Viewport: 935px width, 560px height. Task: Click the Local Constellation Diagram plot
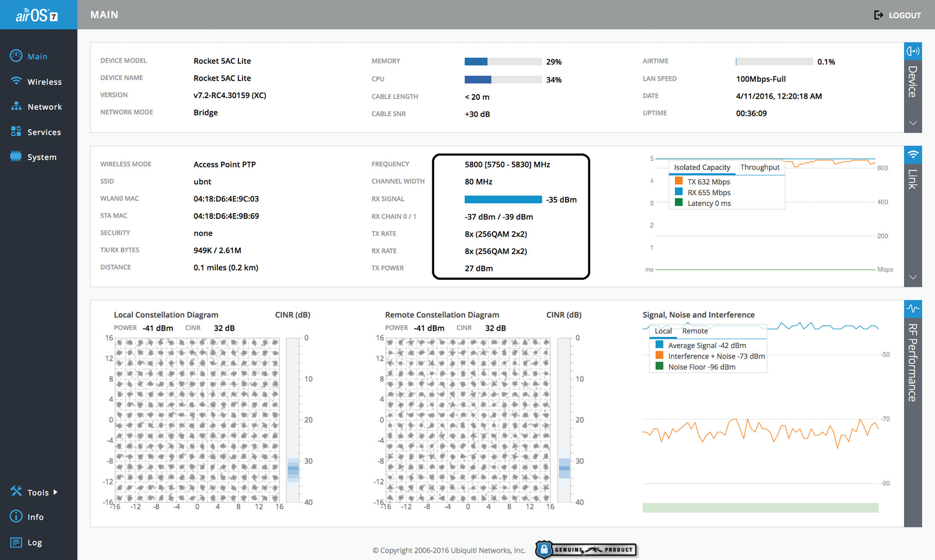coord(198,420)
